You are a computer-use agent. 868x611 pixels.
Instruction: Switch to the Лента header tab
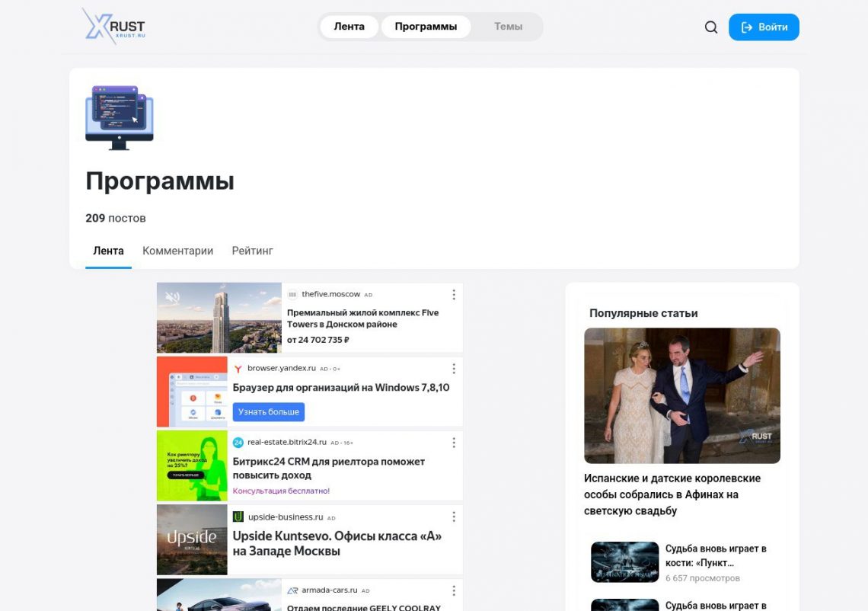point(349,27)
